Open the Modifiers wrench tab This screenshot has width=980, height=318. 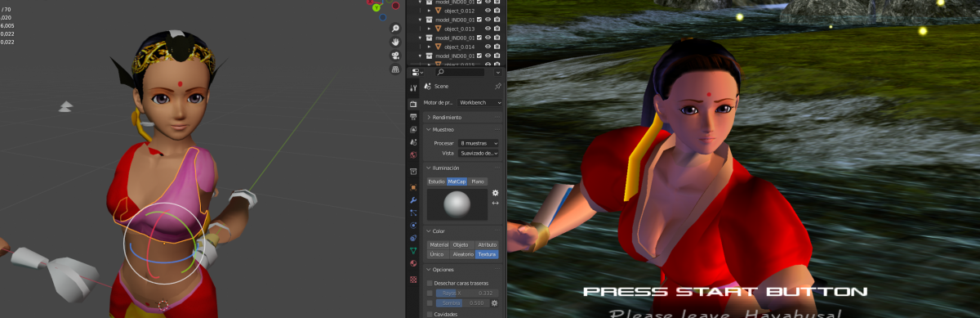(413, 199)
